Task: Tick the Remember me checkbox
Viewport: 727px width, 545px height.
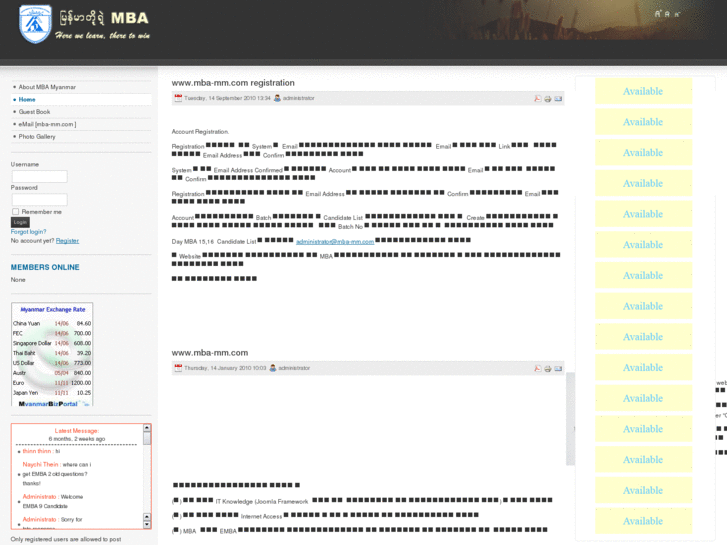Action: click(15, 212)
